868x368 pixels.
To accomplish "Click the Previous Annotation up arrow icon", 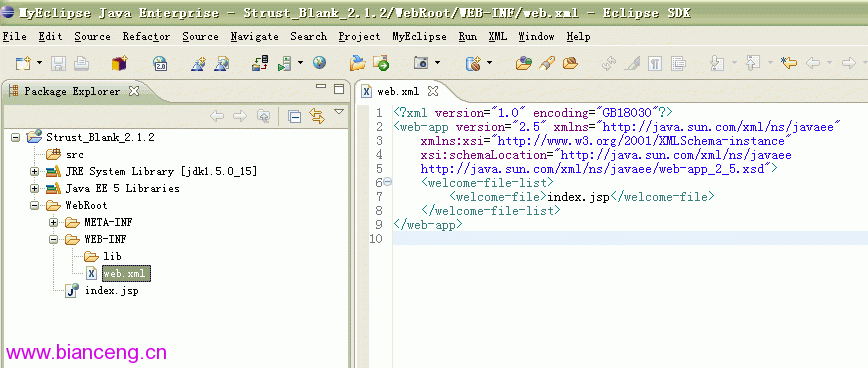I will (x=753, y=63).
